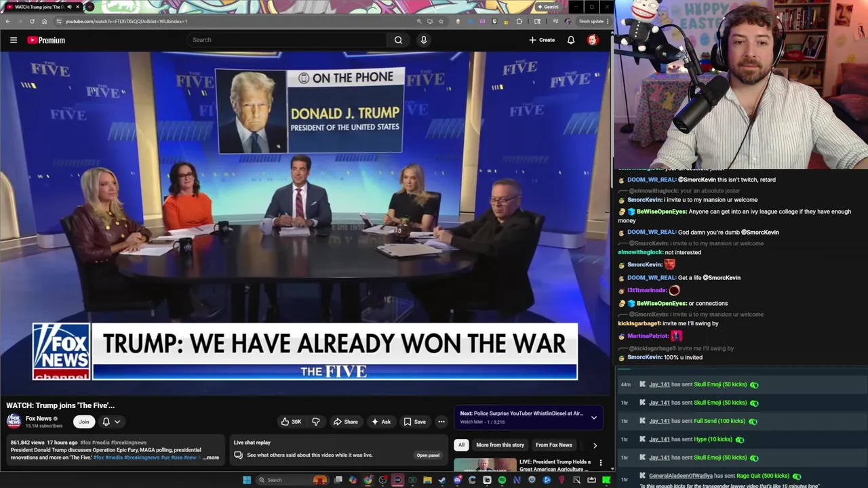The width and height of the screenshot is (868, 488).
Task: Save the video to a playlist
Action: [415, 422]
